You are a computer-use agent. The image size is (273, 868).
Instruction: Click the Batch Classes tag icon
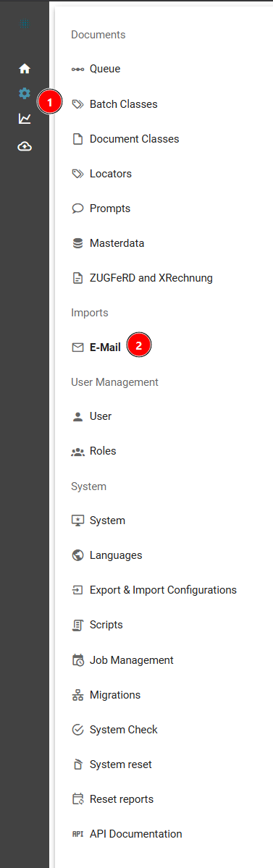tap(78, 104)
